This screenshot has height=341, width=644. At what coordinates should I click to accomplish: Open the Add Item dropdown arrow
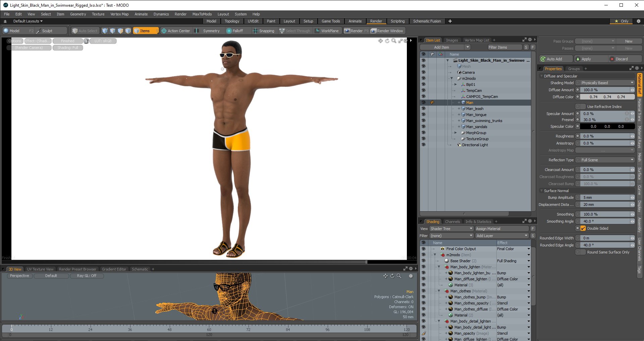tap(468, 47)
